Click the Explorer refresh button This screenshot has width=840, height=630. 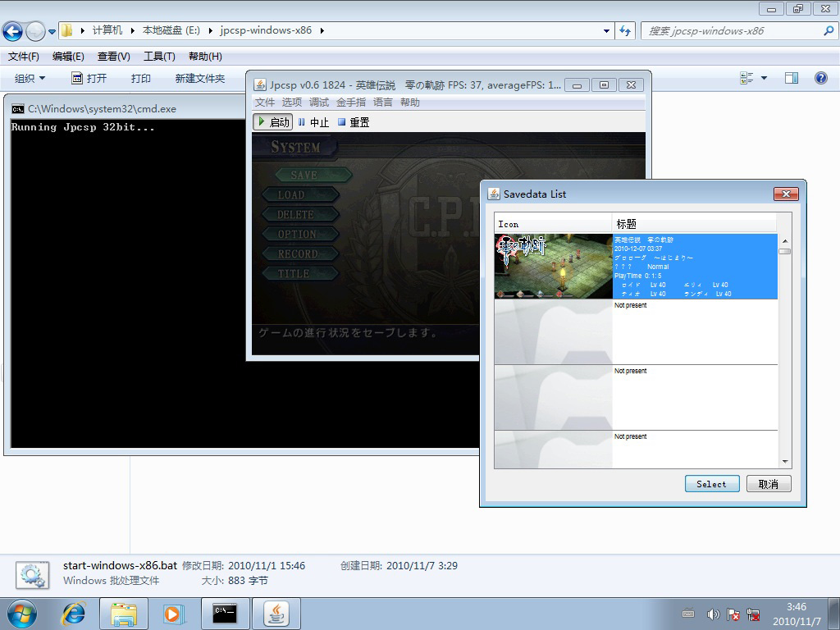[626, 30]
